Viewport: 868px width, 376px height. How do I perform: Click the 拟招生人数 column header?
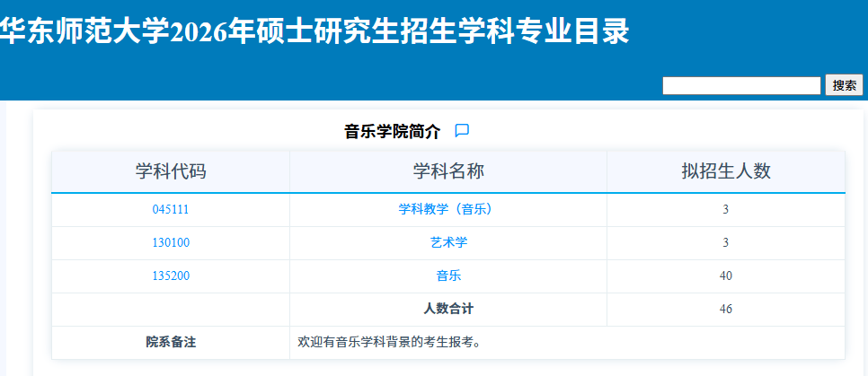tap(726, 171)
